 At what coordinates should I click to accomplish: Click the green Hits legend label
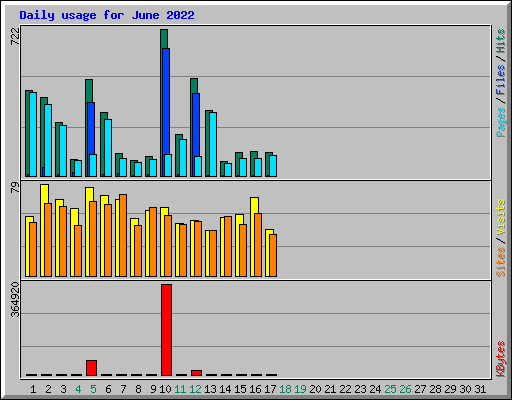pyautogui.click(x=500, y=41)
